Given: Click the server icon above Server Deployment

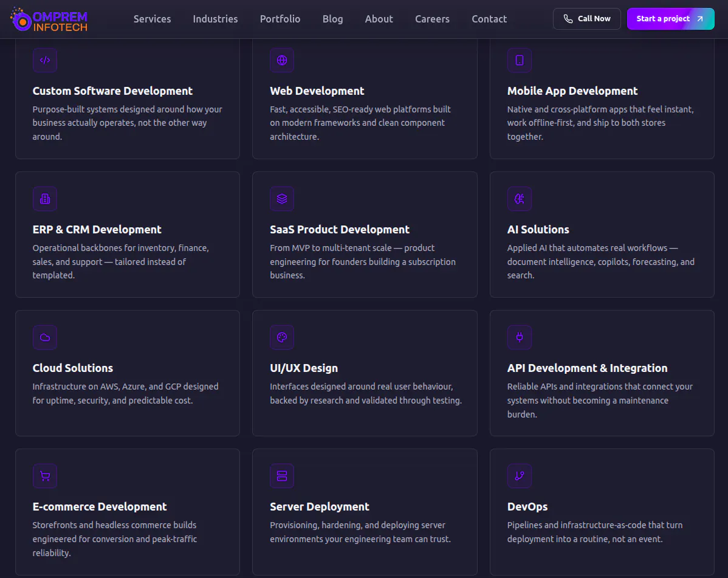Looking at the screenshot, I should (282, 476).
